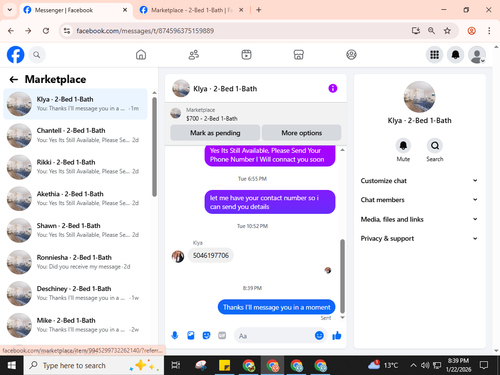Attach a file icon in composer

coord(191,335)
